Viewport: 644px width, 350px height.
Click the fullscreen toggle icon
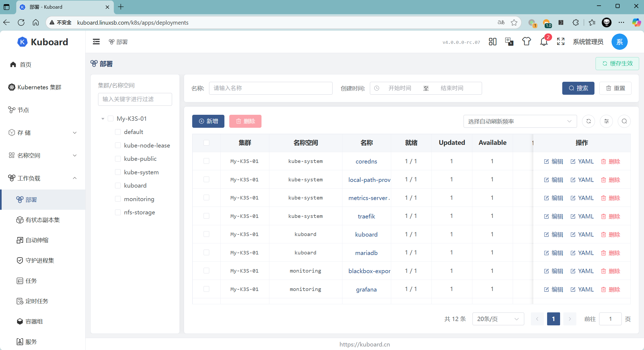pos(561,42)
